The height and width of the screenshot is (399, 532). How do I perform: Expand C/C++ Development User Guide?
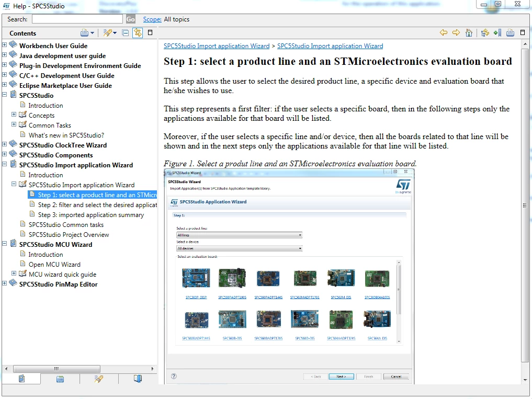[4, 74]
